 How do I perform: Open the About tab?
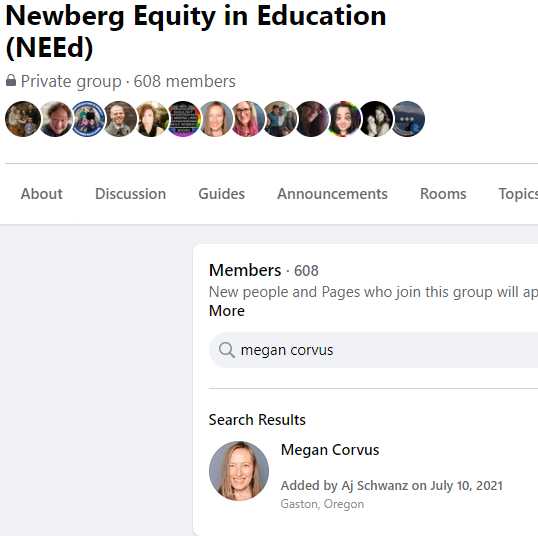(42, 194)
